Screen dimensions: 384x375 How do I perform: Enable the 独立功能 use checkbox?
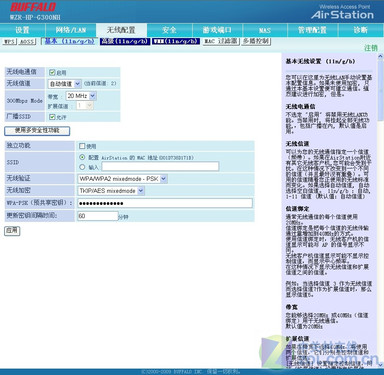(82, 146)
